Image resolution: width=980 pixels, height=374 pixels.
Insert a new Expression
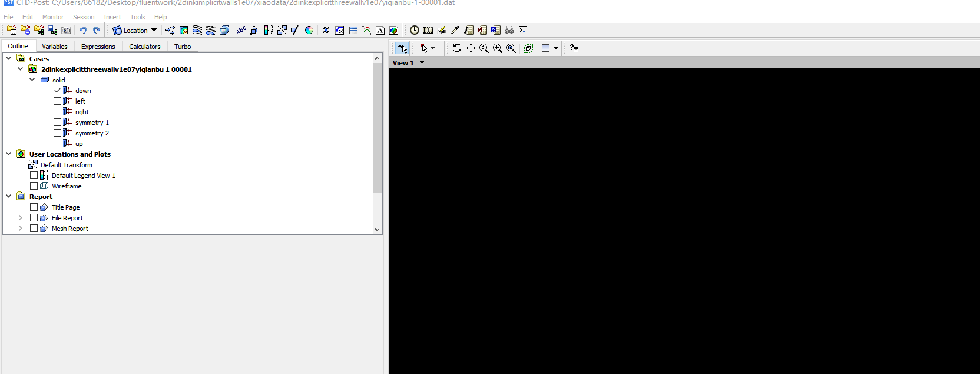pos(340,30)
